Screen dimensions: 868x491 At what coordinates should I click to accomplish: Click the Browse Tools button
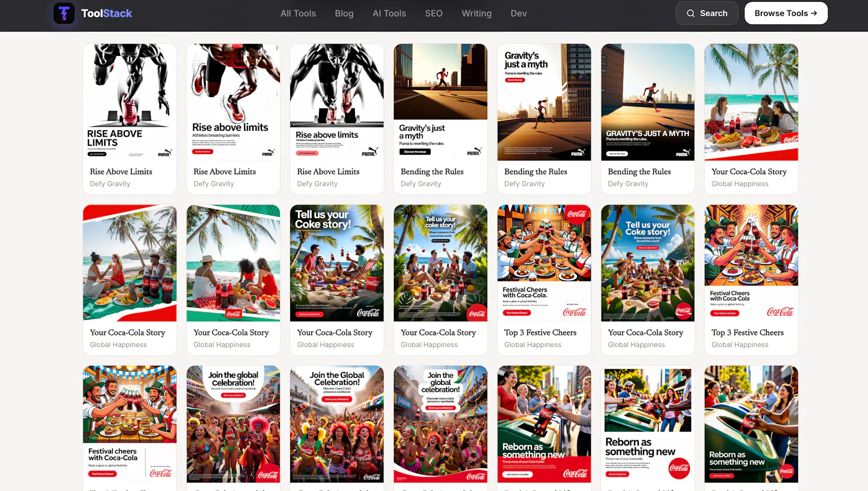(786, 13)
